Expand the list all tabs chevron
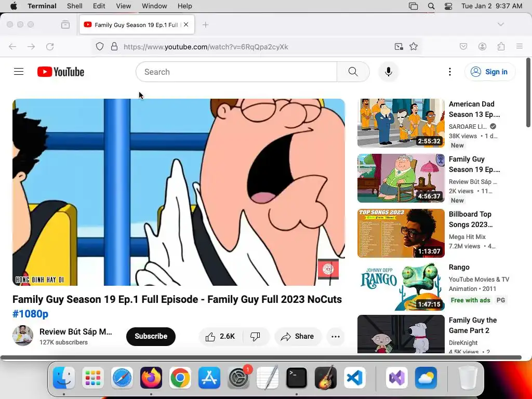The height and width of the screenshot is (399, 532). pyautogui.click(x=501, y=24)
